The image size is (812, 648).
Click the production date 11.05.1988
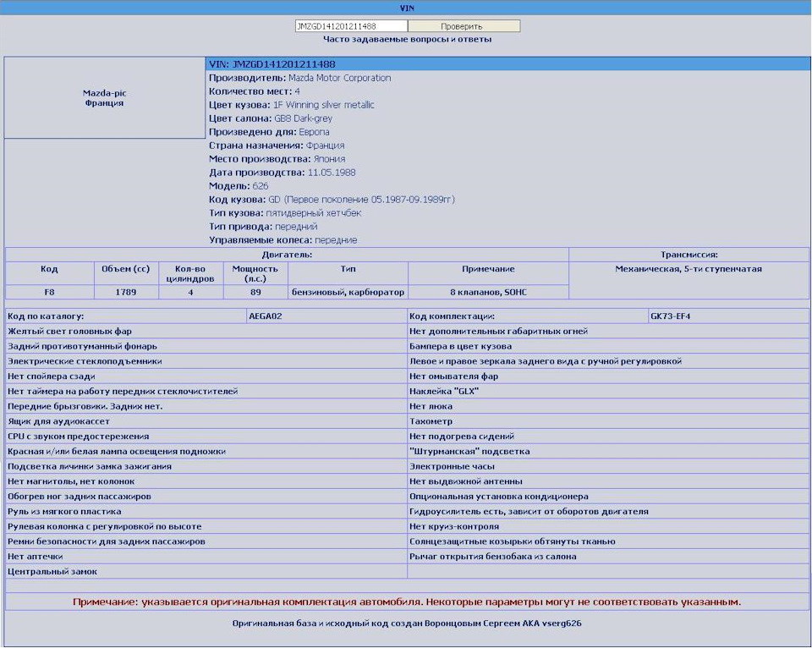tap(332, 173)
